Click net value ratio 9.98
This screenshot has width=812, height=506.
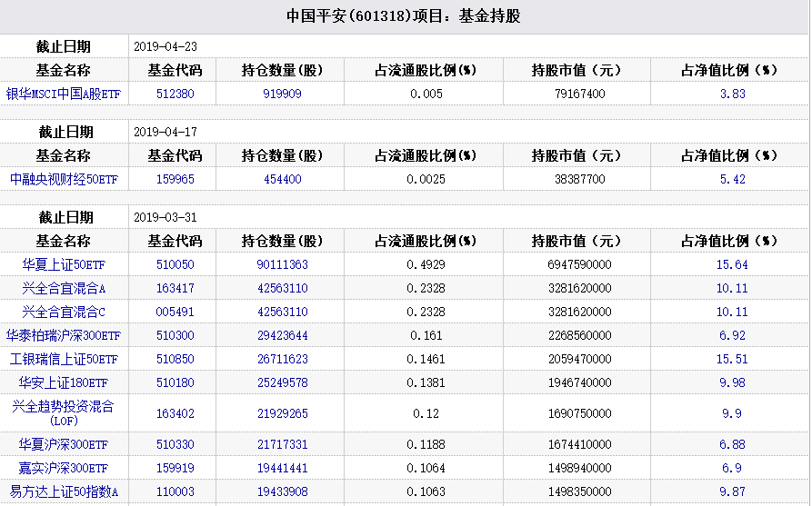point(732,383)
